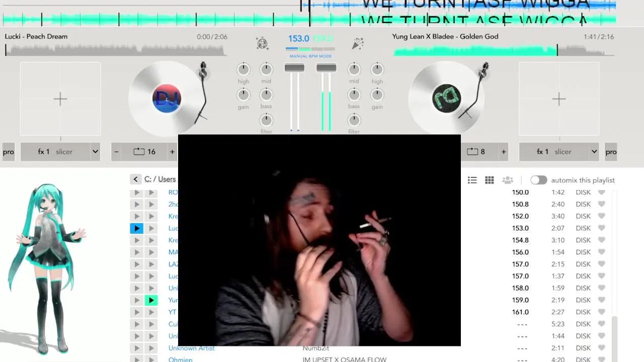Click the left turntable vinyl with DJ label

[167, 99]
